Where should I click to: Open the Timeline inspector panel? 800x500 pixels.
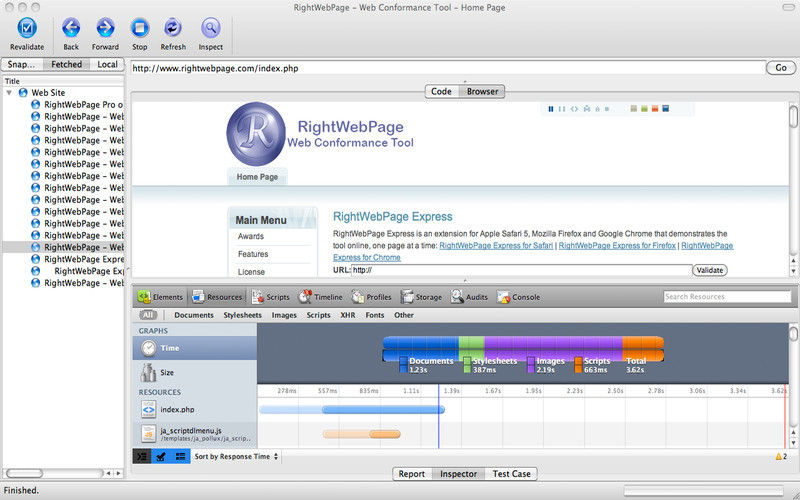320,297
